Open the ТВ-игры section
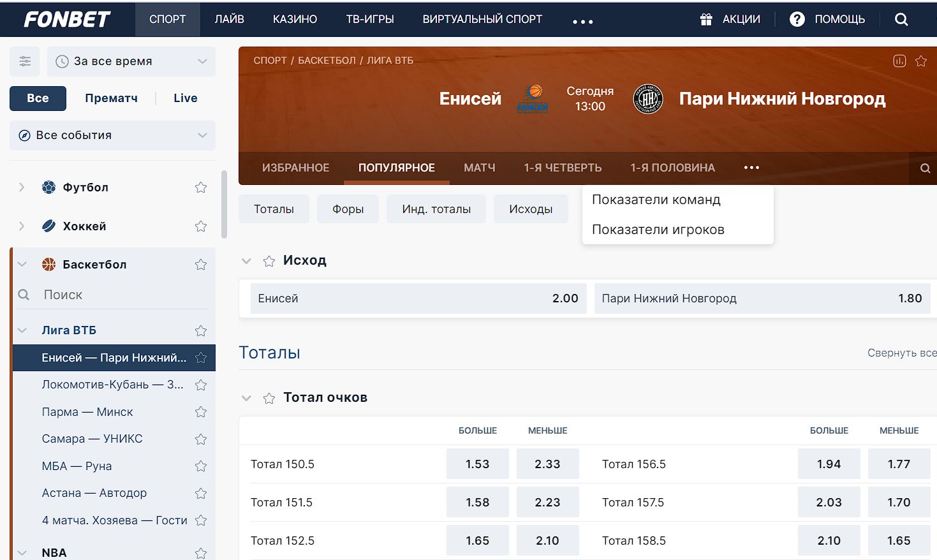Screen dimensions: 937x560 pos(370,19)
